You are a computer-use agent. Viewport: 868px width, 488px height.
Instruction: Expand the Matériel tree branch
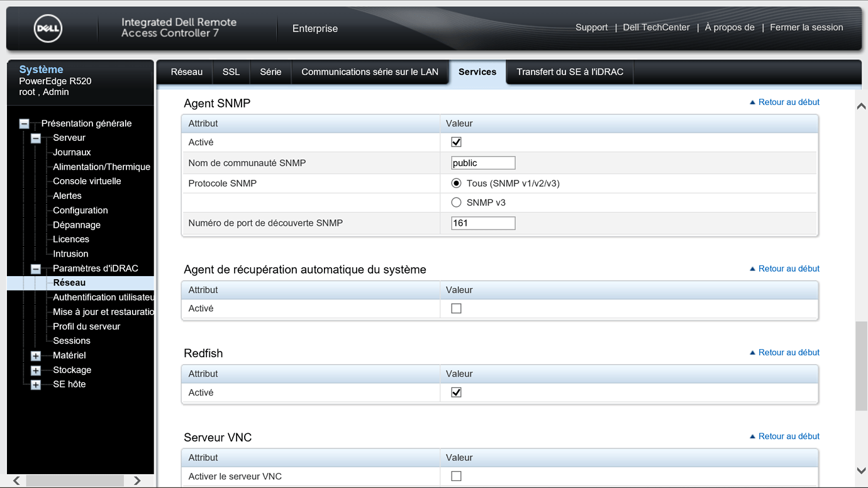click(x=35, y=355)
